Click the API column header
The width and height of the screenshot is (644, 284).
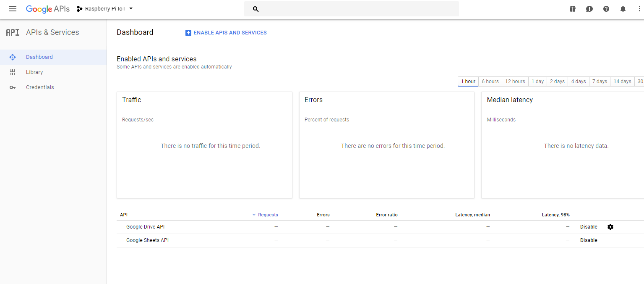pyautogui.click(x=124, y=215)
